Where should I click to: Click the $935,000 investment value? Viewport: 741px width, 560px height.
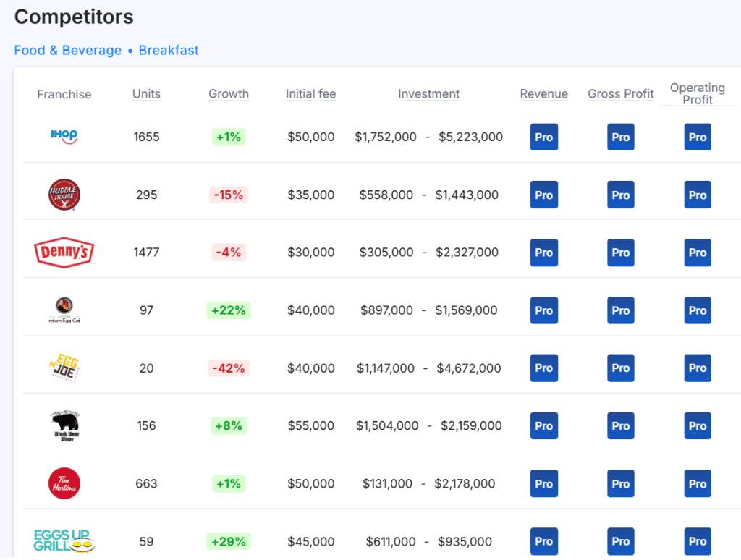point(465,541)
